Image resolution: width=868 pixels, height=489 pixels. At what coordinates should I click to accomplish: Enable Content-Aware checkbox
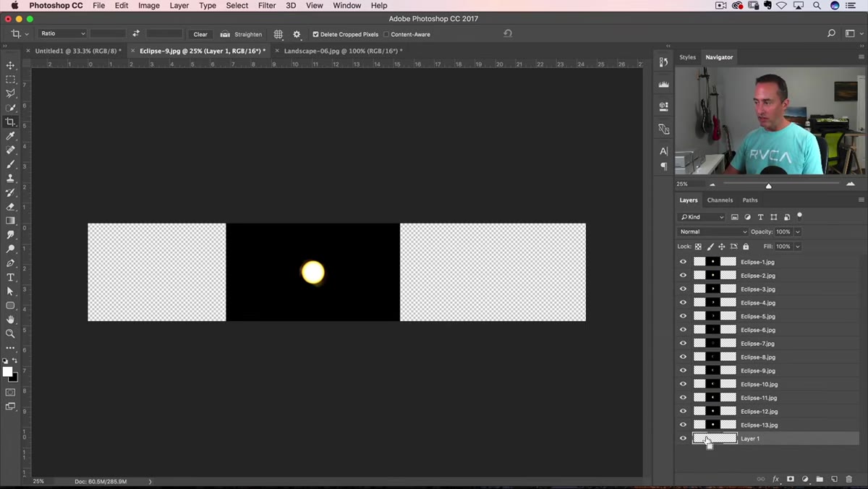(x=386, y=34)
